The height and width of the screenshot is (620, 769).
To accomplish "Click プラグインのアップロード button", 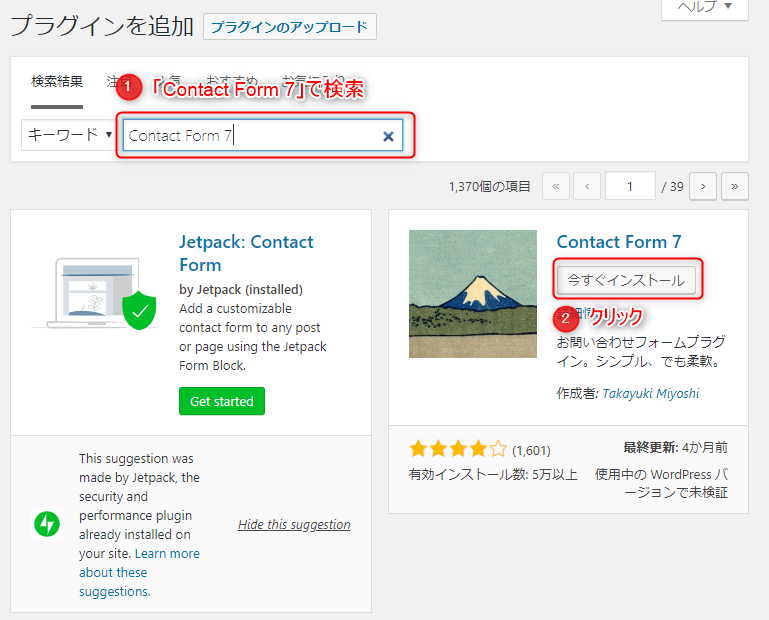I will [290, 26].
